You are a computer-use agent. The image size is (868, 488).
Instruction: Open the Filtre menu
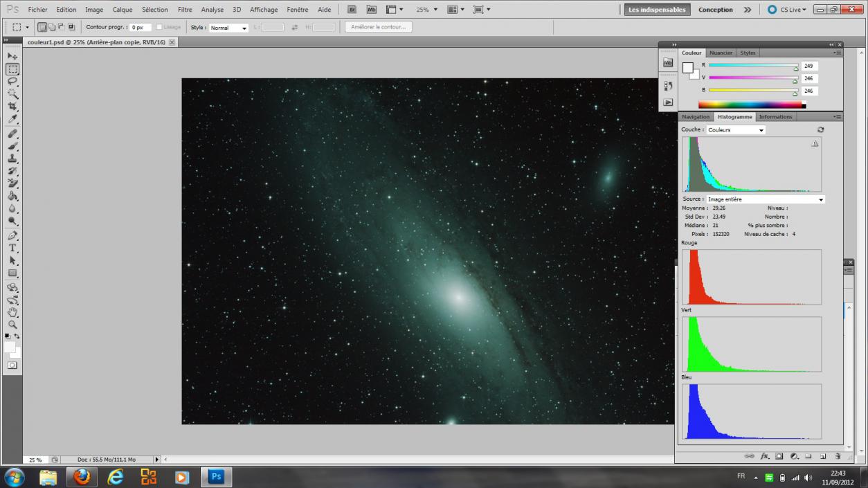(x=185, y=10)
